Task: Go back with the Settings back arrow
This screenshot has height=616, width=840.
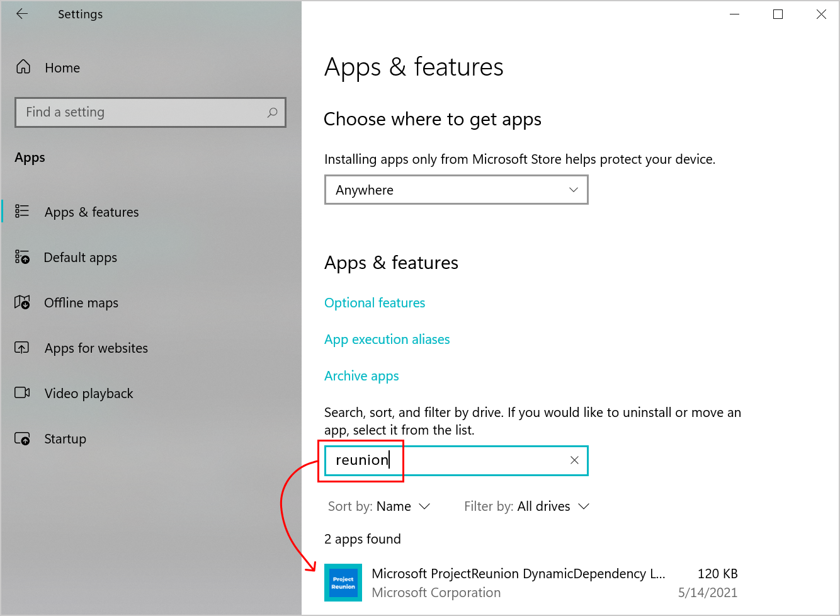Action: (x=22, y=14)
